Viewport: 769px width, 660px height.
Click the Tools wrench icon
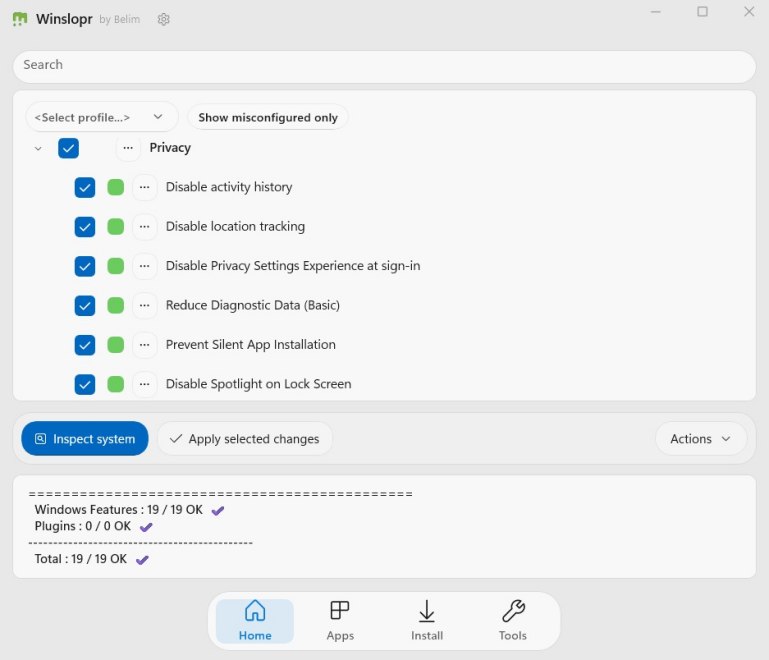(513, 611)
